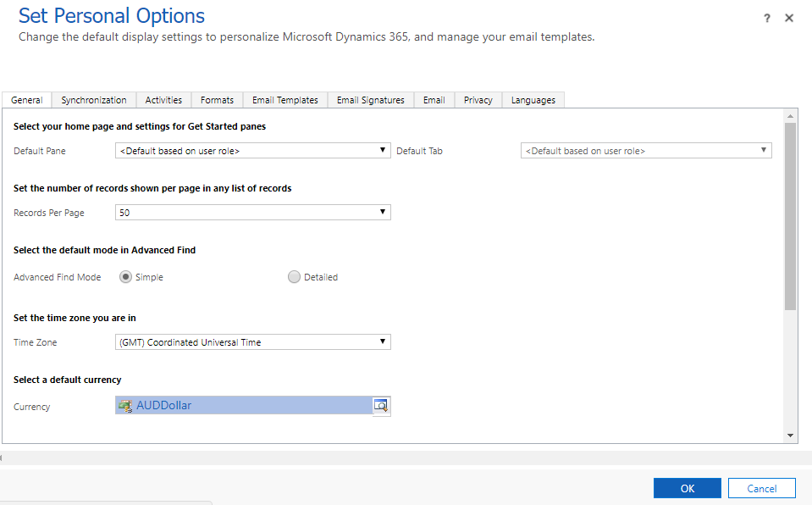
Task: Select the Simple Advanced Find mode
Action: pyautogui.click(x=126, y=277)
